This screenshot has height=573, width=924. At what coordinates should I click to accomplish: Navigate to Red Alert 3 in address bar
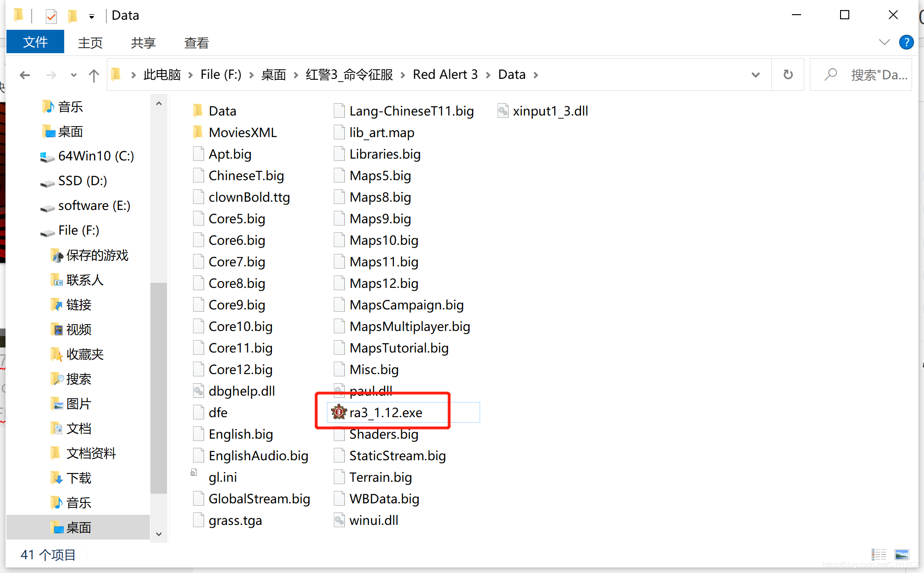(445, 75)
